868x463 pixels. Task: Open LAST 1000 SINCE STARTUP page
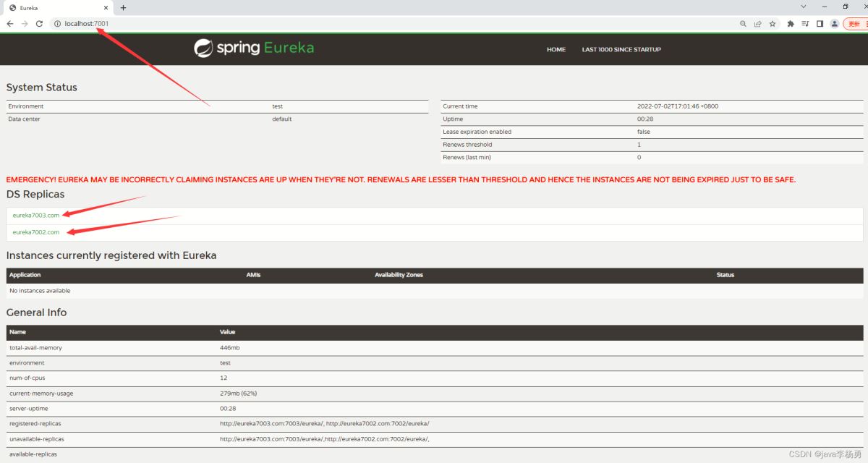pos(621,50)
